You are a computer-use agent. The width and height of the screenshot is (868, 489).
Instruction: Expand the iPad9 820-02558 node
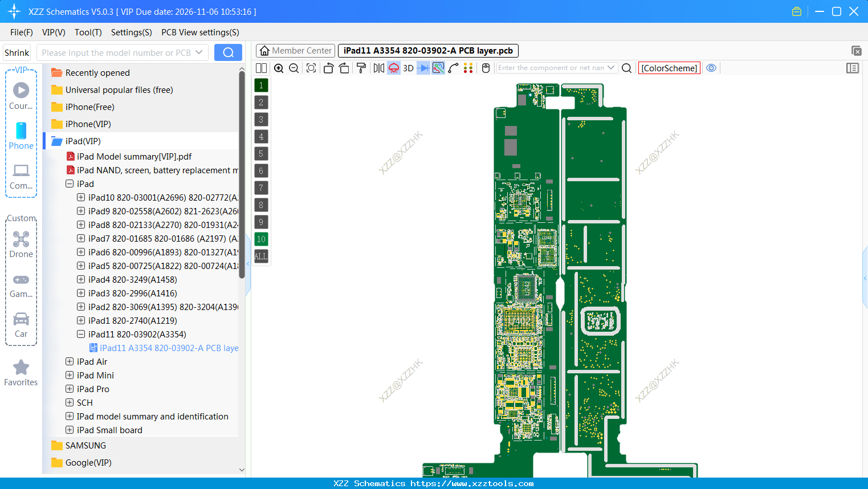[x=81, y=211]
